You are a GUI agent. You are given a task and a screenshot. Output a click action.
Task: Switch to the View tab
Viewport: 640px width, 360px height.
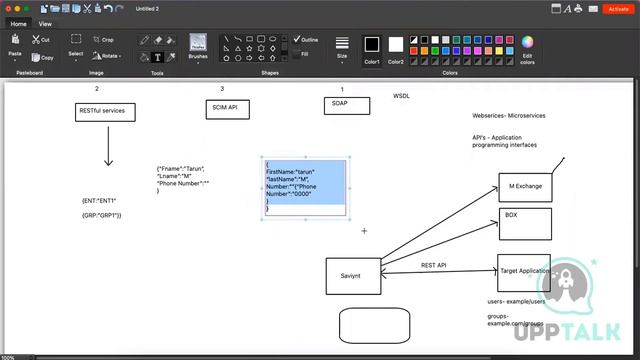[45, 24]
